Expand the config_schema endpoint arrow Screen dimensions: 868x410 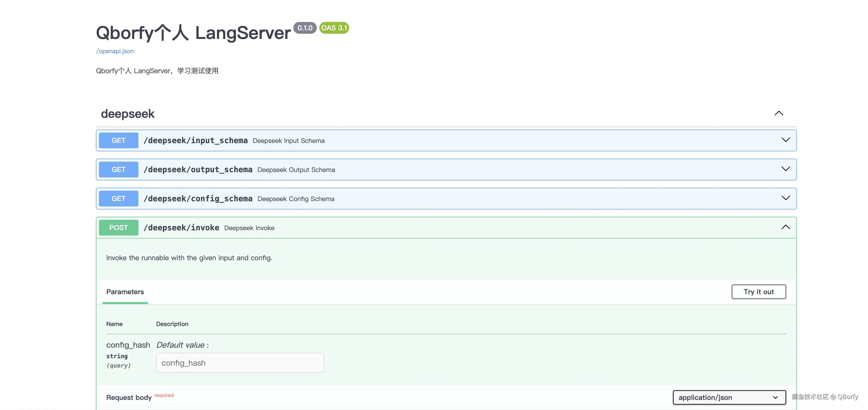click(x=785, y=198)
